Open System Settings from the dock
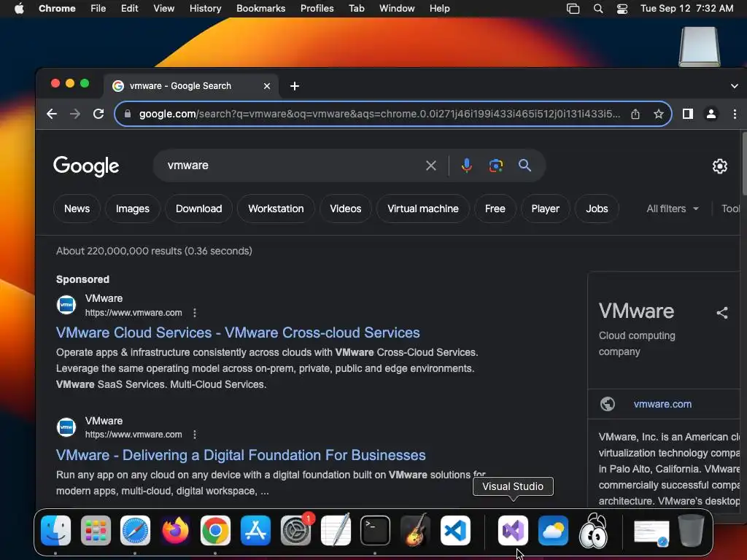Screen dimensions: 747x560 coord(295,531)
